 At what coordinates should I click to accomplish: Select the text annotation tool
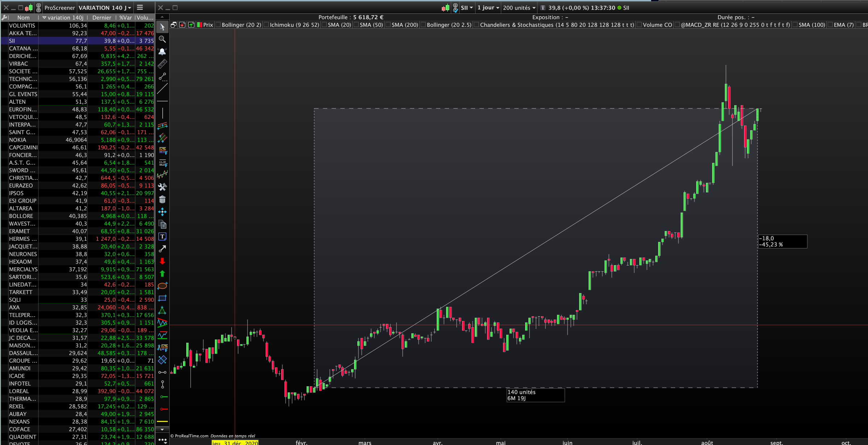[162, 237]
